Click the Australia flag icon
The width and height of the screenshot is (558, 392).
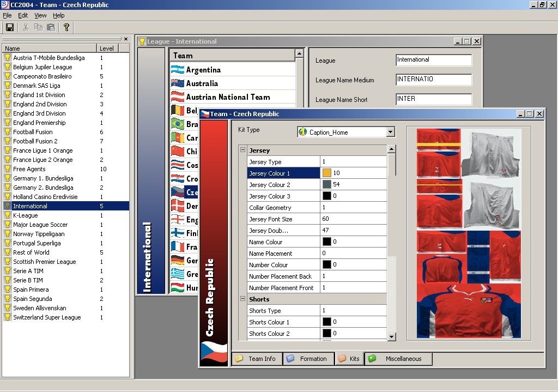click(x=178, y=83)
